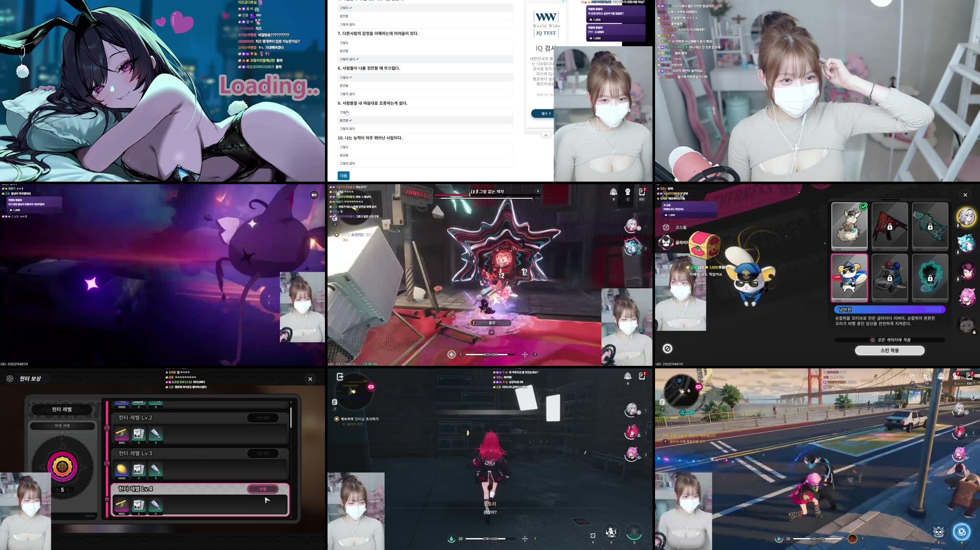This screenshot has width=980, height=550.
Task: Select '중간임' under question 7
Action: pos(425,51)
